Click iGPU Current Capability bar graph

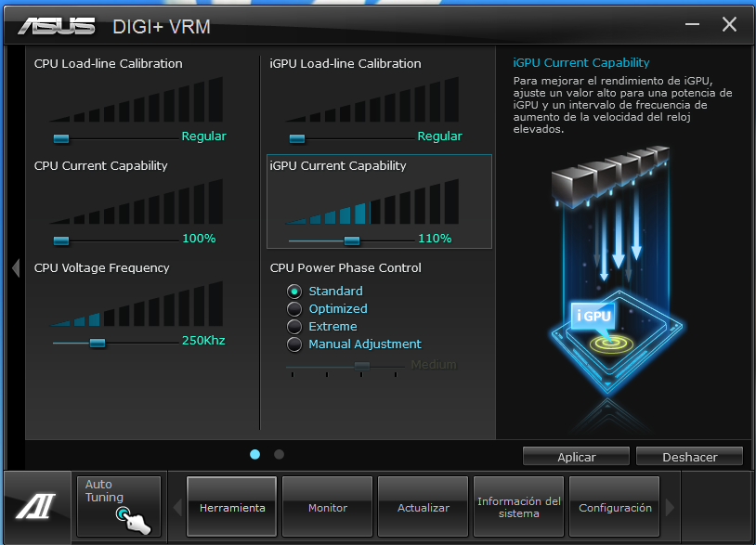click(x=372, y=201)
